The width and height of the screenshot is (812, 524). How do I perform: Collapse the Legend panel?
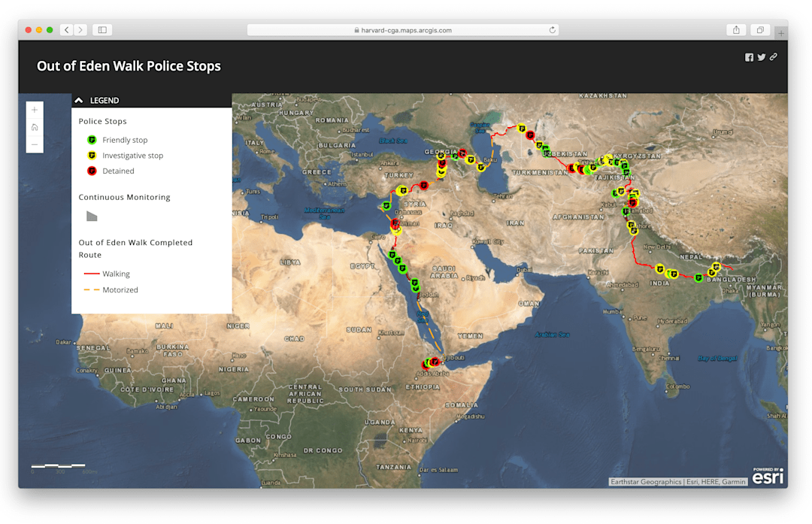(x=79, y=100)
